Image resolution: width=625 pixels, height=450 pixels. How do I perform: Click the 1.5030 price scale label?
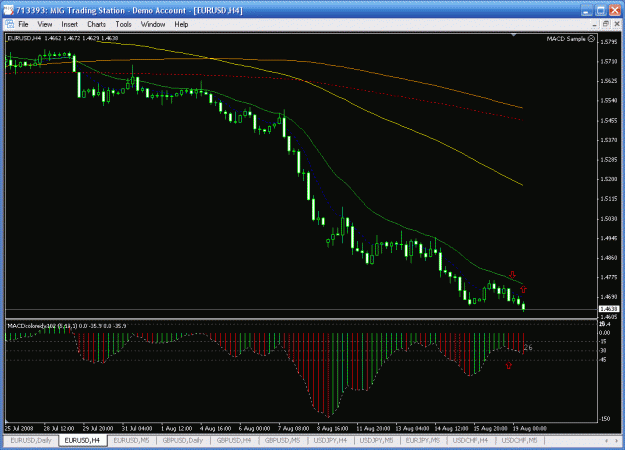(x=609, y=218)
